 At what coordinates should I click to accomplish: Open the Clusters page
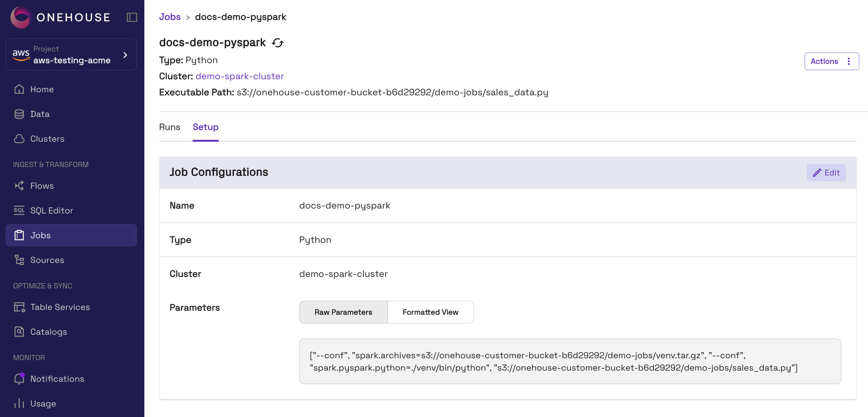(x=47, y=139)
